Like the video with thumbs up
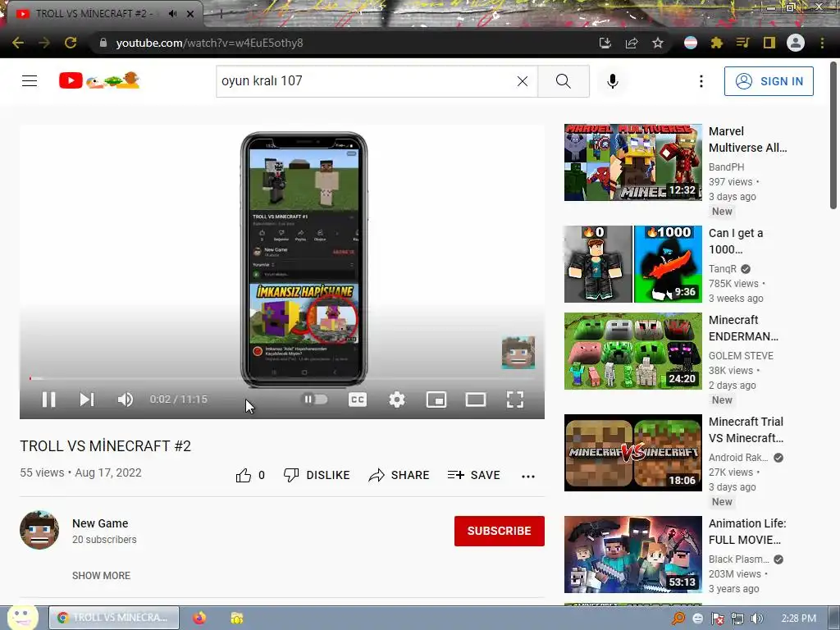This screenshot has width=840, height=630. point(250,475)
